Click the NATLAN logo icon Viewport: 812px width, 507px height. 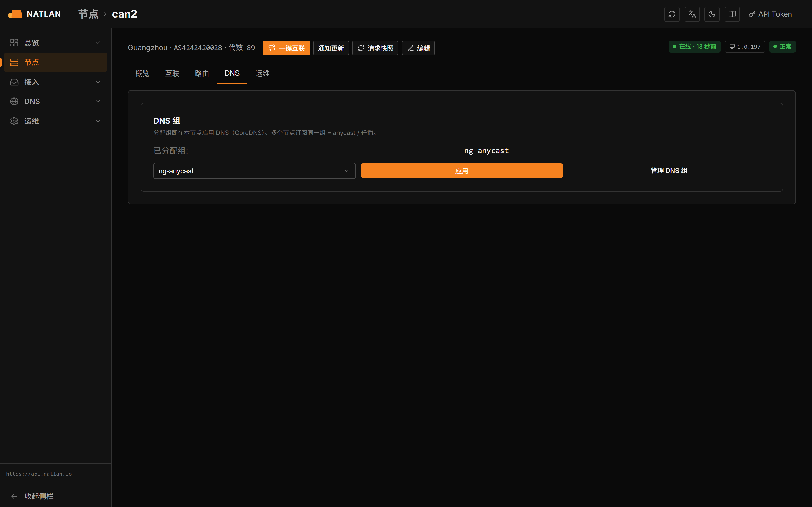(15, 14)
